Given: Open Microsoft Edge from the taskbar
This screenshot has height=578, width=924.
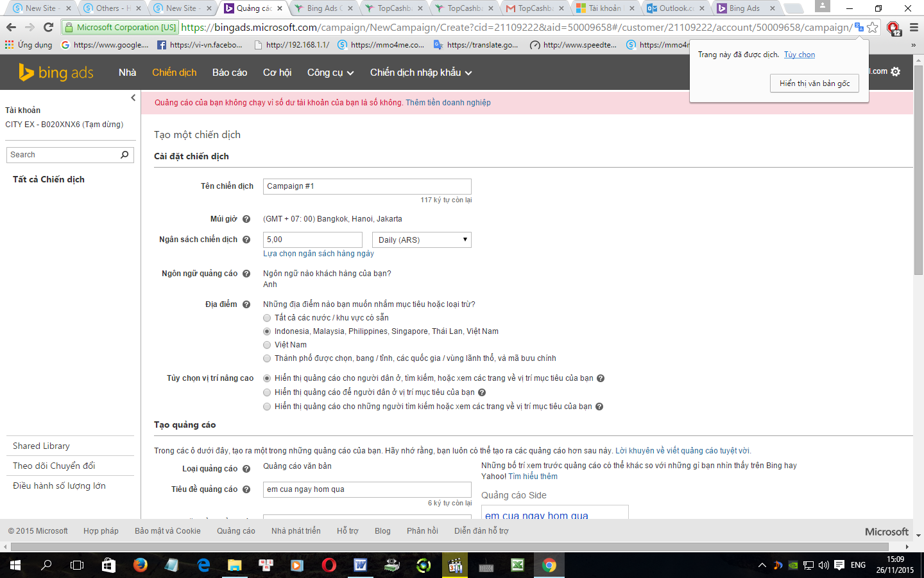Looking at the screenshot, I should 203,565.
